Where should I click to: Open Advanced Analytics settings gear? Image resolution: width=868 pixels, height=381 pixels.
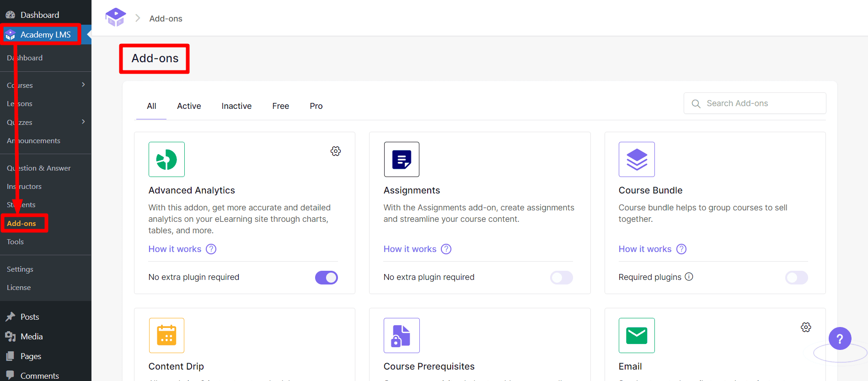[x=336, y=151]
